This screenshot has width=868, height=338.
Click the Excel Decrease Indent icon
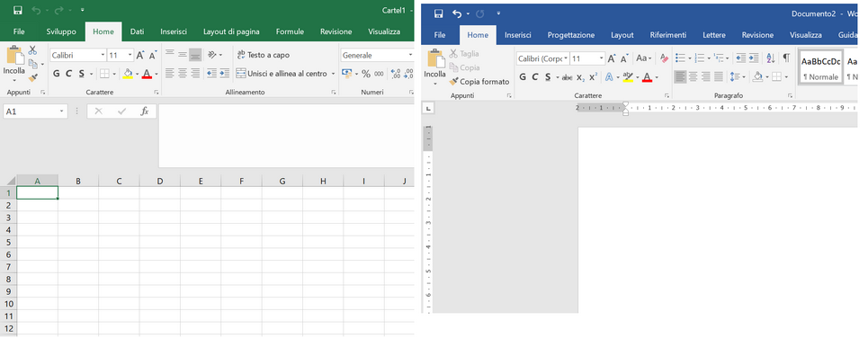[211, 73]
